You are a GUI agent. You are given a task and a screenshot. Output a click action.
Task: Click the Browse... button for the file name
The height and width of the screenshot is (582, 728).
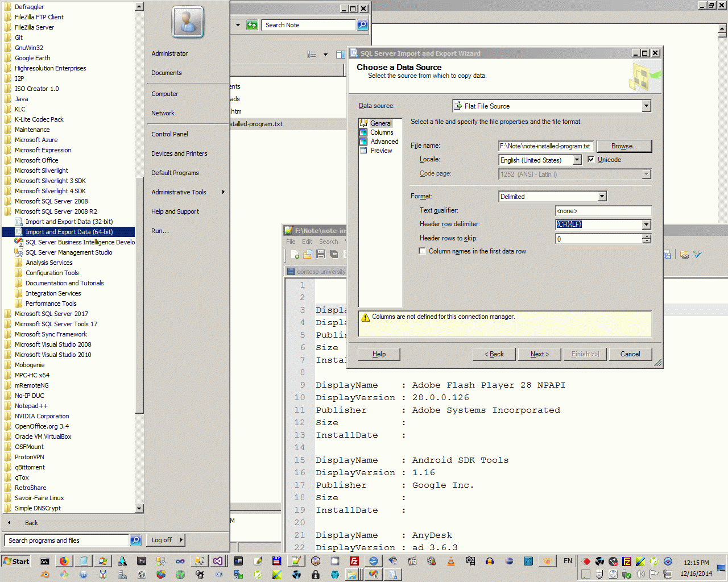click(x=624, y=146)
